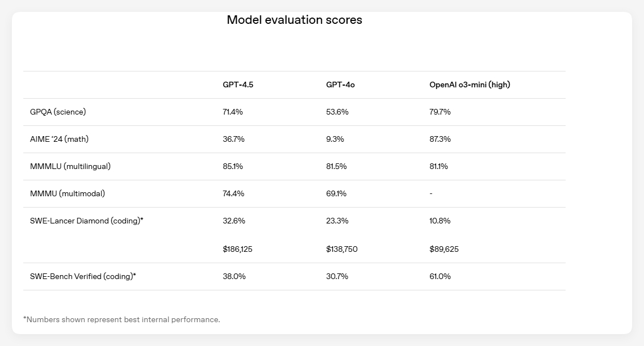Select the $89,625 earnings value
The width and height of the screenshot is (644, 346).
click(444, 249)
